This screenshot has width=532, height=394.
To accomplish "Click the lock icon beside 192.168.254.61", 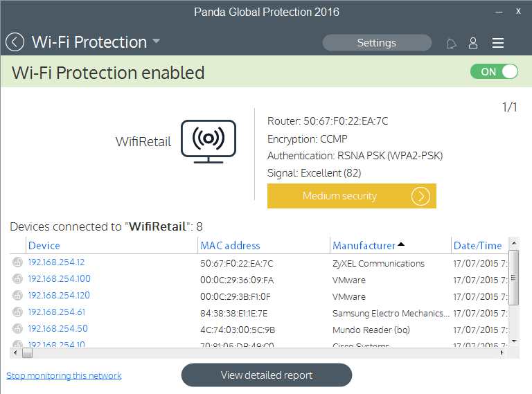I will (x=17, y=312).
